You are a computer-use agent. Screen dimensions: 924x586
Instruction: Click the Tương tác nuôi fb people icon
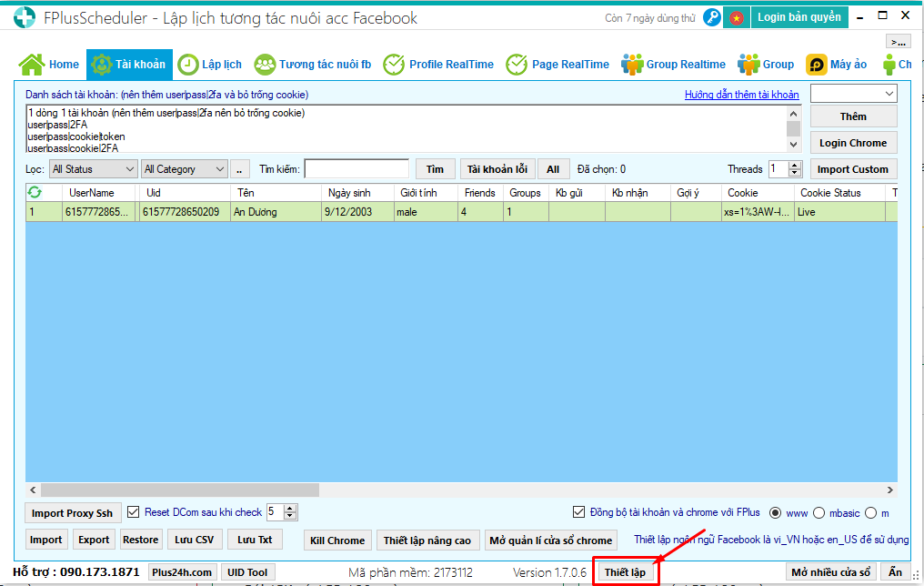265,65
